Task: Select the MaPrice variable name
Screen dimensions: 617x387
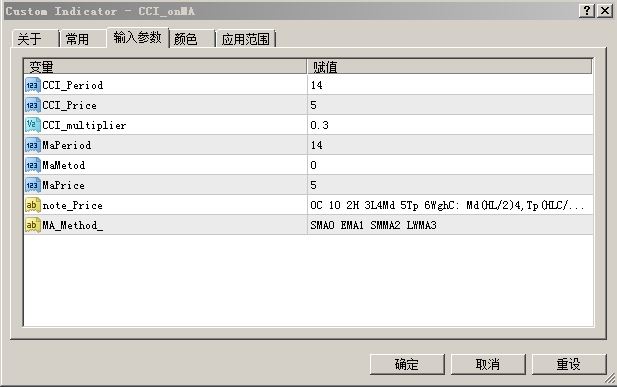Action: click(64, 185)
